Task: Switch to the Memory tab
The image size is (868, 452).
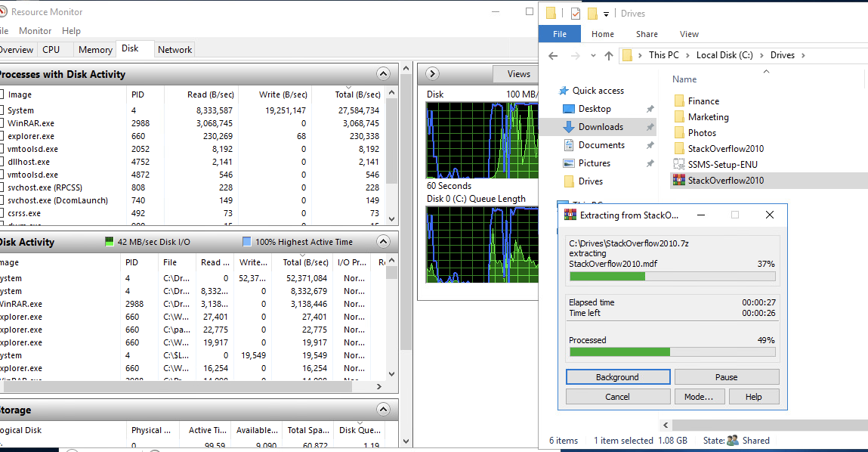Action: 95,49
